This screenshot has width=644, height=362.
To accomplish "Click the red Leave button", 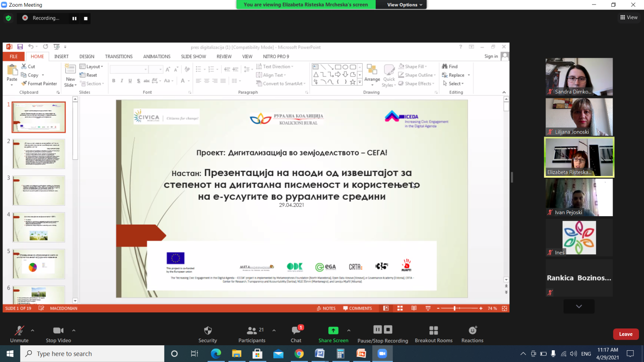I will click(x=626, y=334).
